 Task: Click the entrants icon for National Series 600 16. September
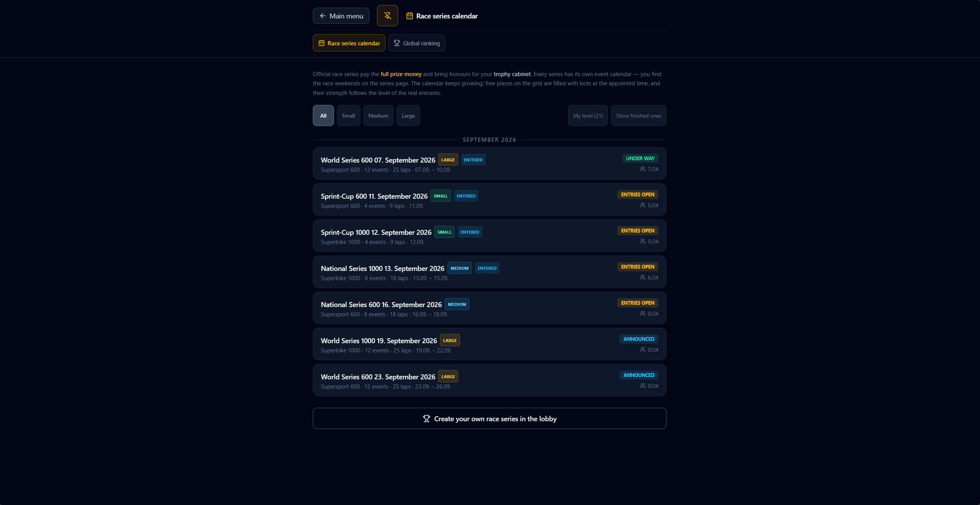coord(643,314)
